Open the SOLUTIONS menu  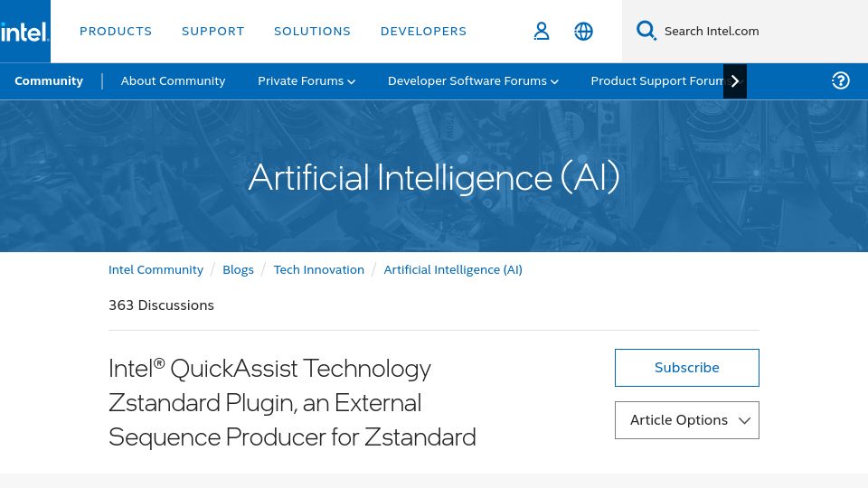312,31
